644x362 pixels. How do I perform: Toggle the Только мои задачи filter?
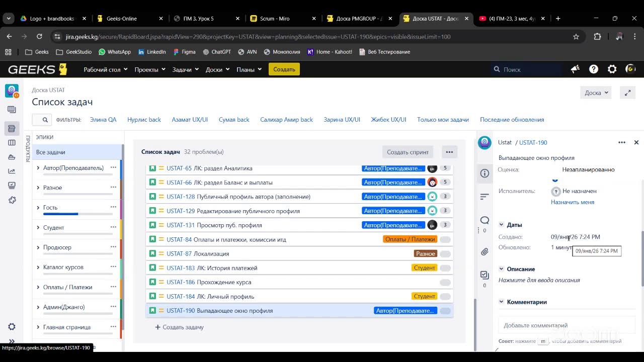coord(443,120)
